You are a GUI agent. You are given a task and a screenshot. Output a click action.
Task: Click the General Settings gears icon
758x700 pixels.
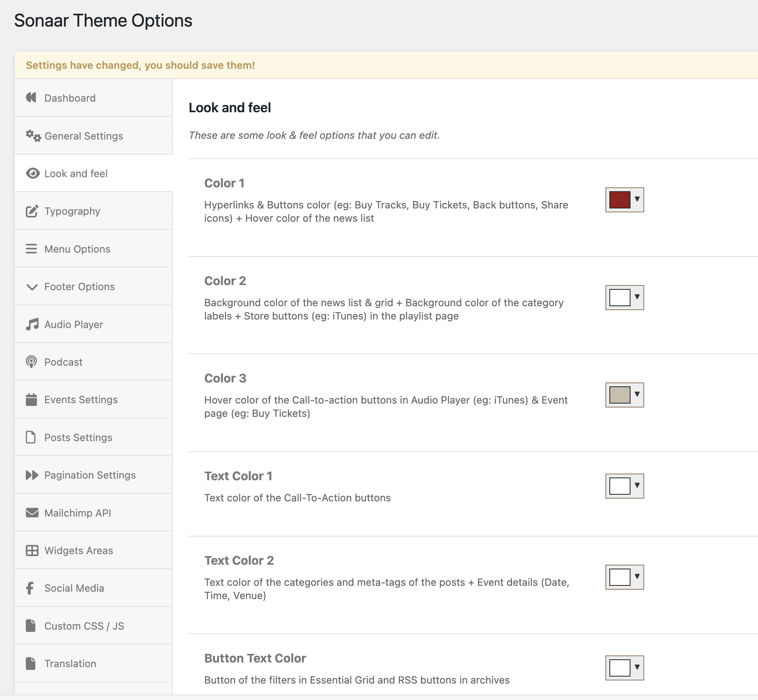(33, 136)
